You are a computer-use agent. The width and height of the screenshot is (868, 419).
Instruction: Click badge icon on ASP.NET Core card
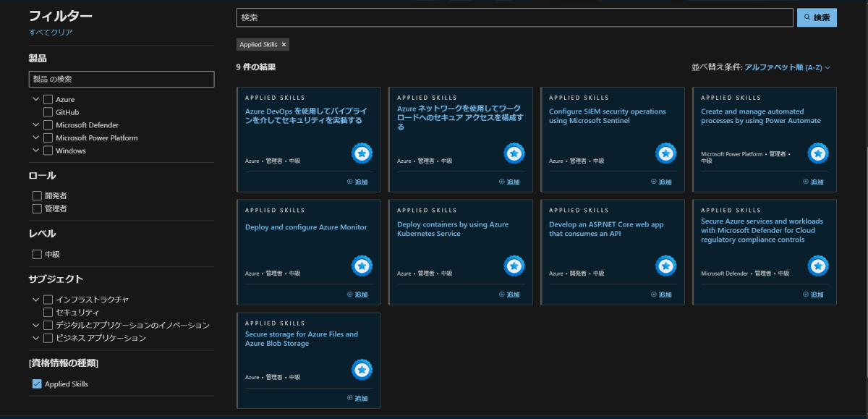click(x=666, y=266)
